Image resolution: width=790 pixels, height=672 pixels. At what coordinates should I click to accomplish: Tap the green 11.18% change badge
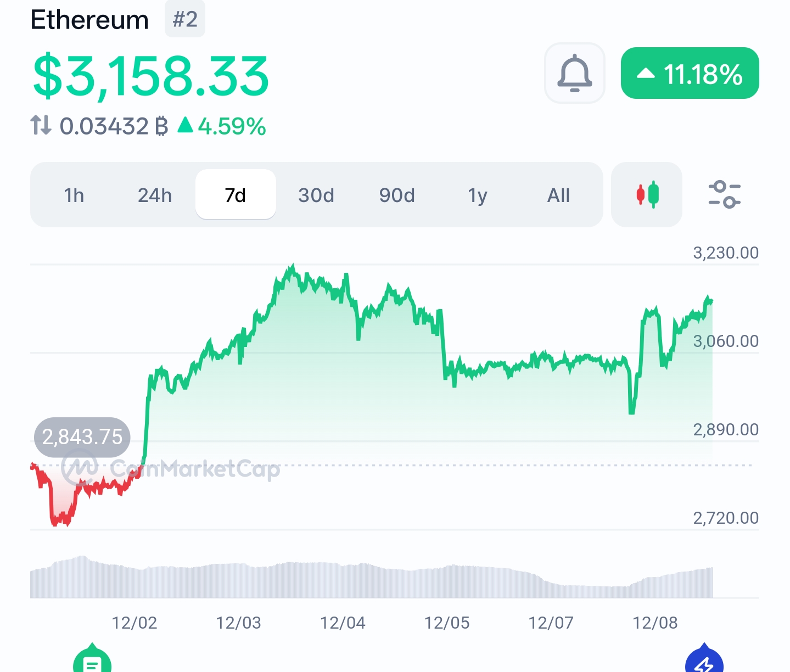tap(690, 73)
